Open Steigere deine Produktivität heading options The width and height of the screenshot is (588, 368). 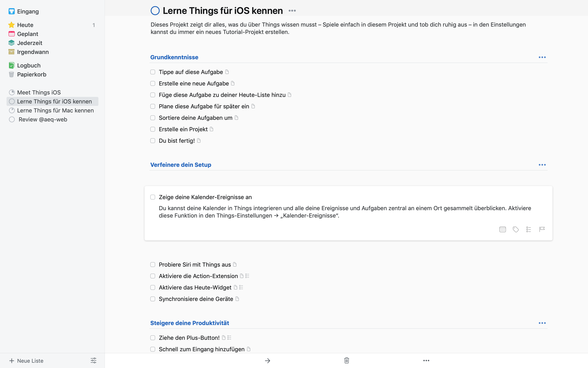coord(542,323)
